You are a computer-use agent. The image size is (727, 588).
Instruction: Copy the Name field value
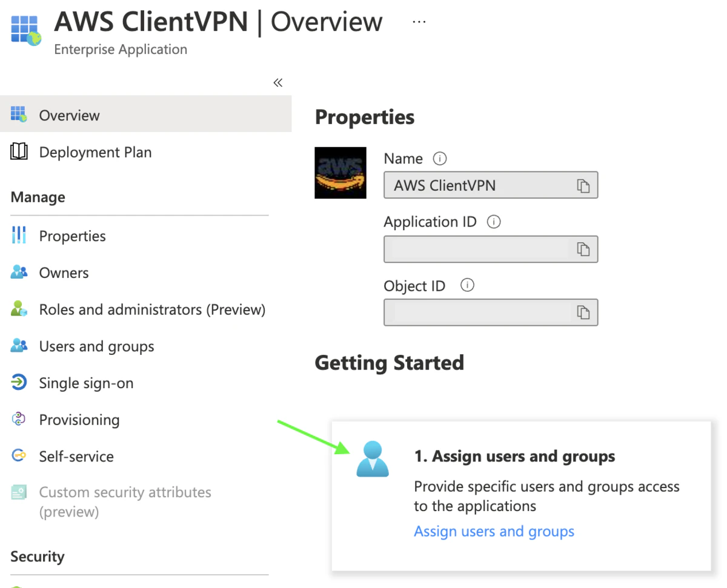583,186
